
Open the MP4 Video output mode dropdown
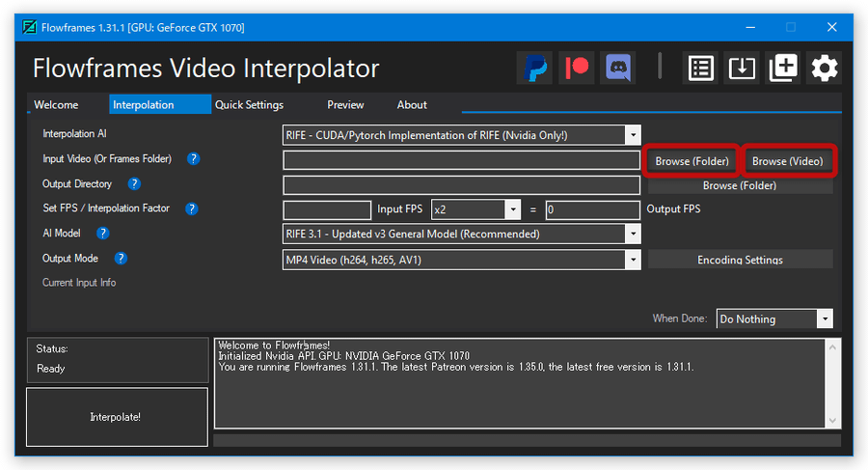[633, 260]
